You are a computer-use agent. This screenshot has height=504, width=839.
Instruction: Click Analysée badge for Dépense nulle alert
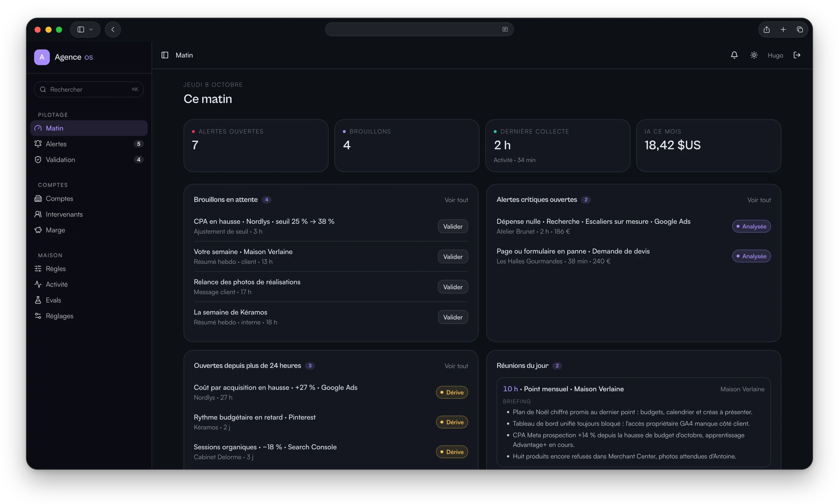coord(751,226)
